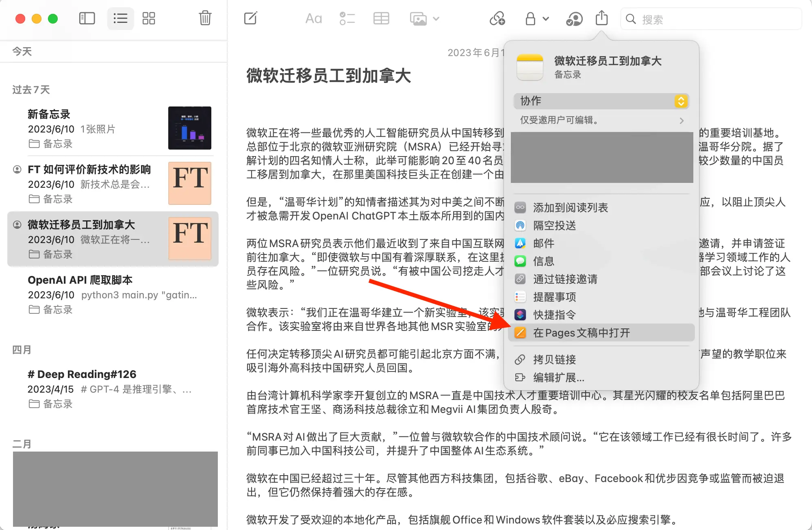Click folder icon under Deep Reading#126
Viewport: 812px width, 530px height.
click(34, 404)
